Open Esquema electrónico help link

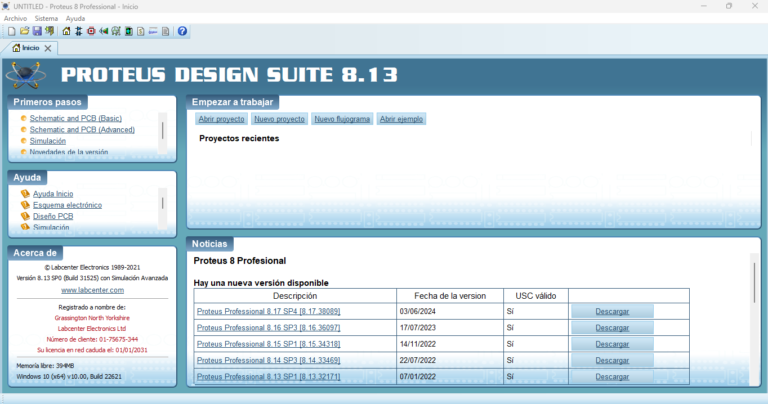68,205
